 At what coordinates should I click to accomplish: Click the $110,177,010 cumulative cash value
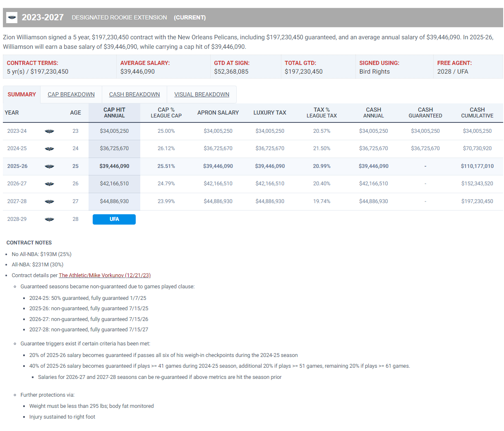[477, 166]
